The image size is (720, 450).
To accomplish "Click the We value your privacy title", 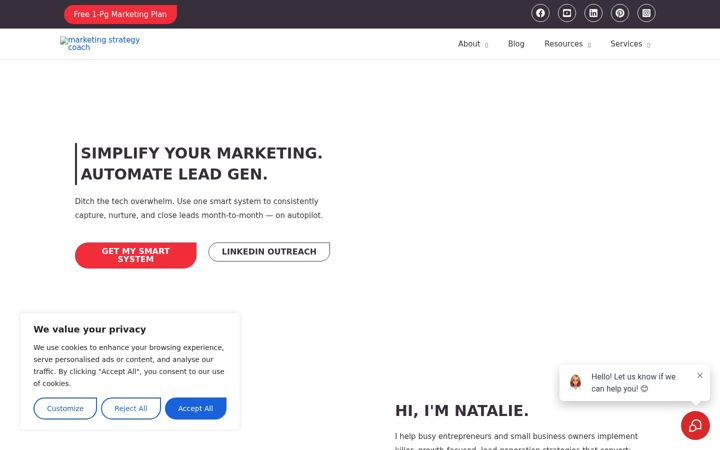I will coord(90,329).
